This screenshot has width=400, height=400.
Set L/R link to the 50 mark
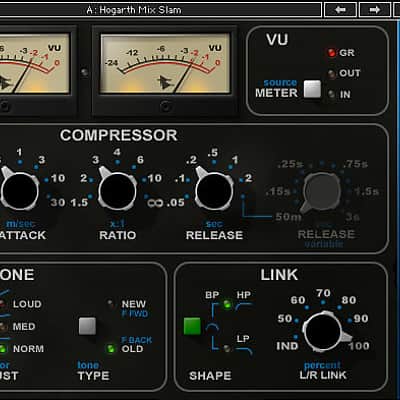285,319
